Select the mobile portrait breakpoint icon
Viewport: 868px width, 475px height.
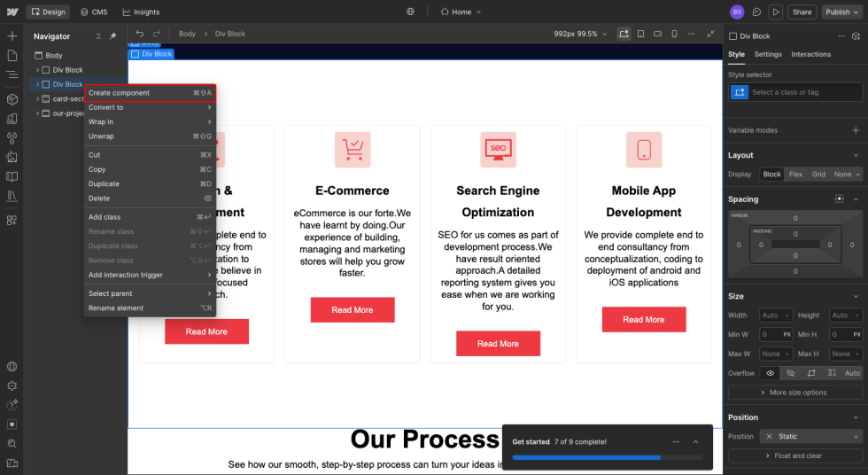coord(674,34)
